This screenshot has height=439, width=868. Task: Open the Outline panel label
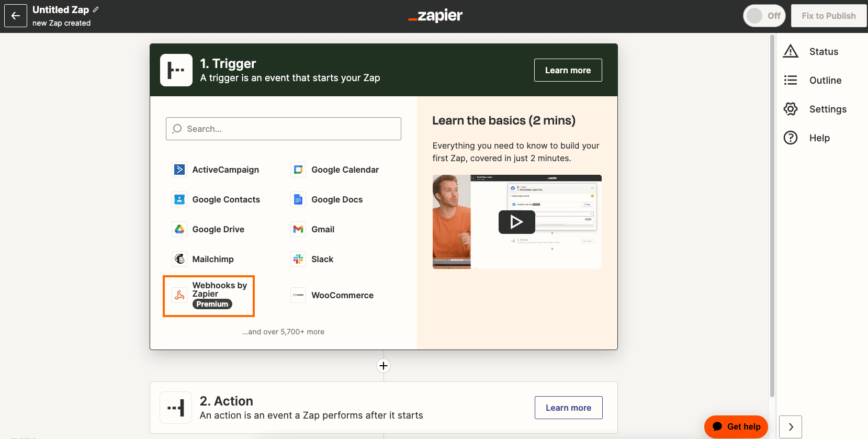click(825, 80)
